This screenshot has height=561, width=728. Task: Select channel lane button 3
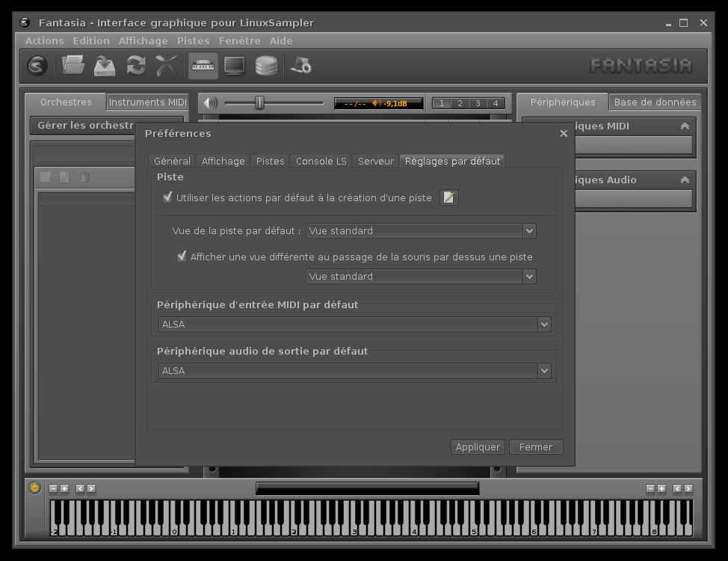click(478, 103)
